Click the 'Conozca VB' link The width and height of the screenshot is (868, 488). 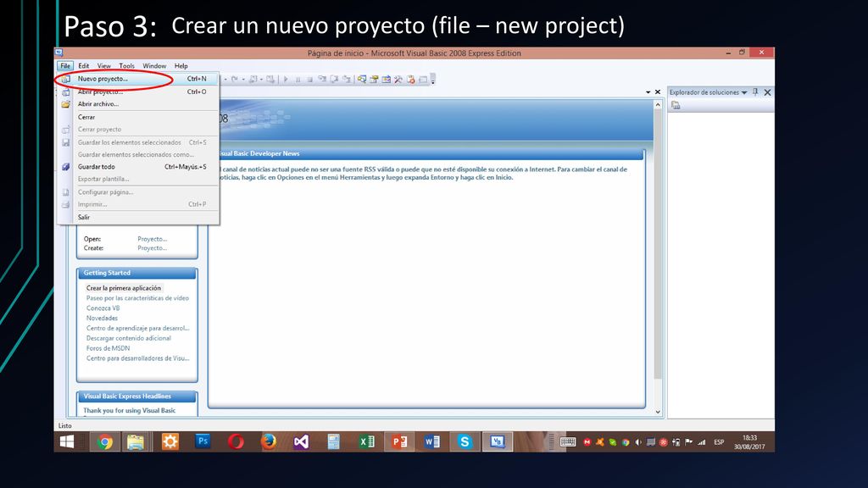[103, 308]
